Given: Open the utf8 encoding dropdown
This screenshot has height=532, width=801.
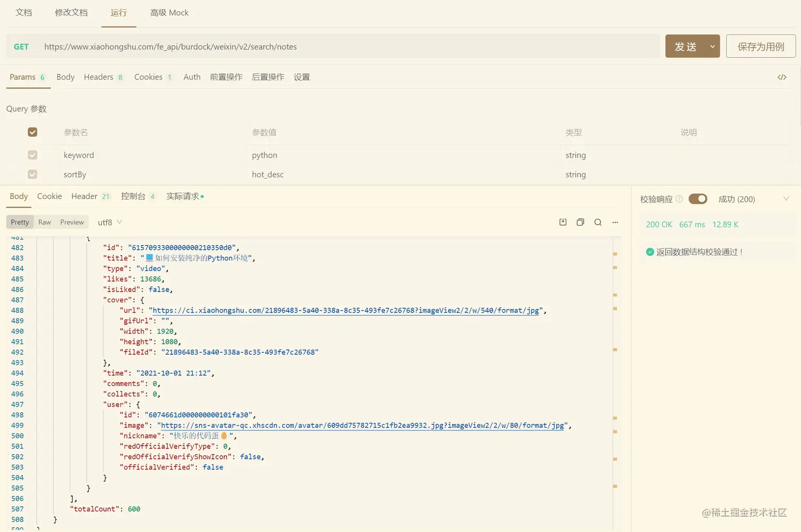Looking at the screenshot, I should point(110,222).
